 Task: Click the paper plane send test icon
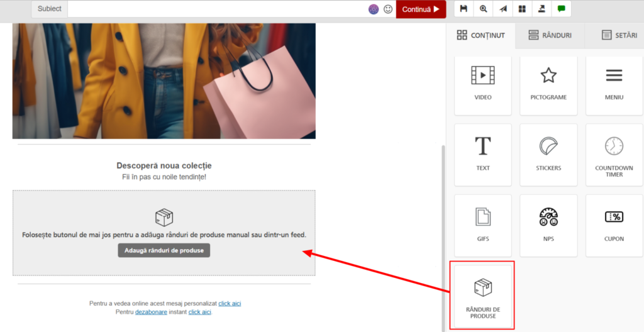click(x=502, y=9)
